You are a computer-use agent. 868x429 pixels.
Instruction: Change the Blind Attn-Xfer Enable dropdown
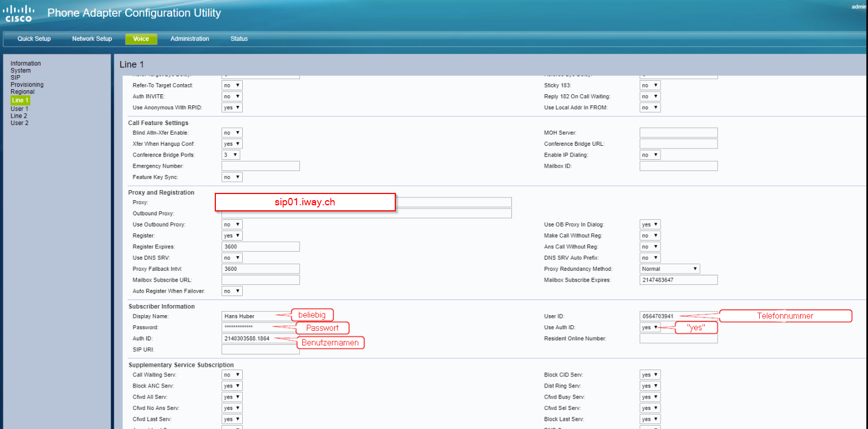point(232,133)
